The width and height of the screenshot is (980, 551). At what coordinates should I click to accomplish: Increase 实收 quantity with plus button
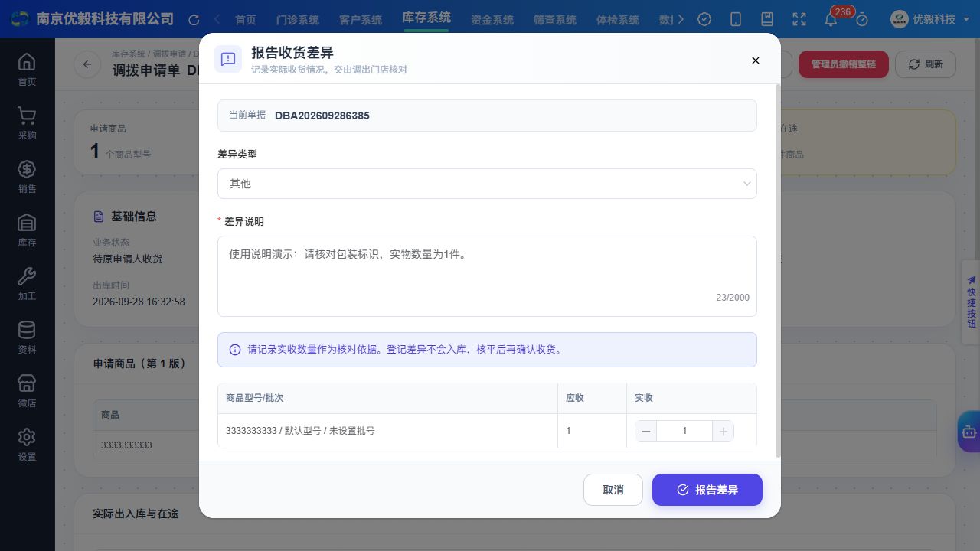[x=723, y=431]
